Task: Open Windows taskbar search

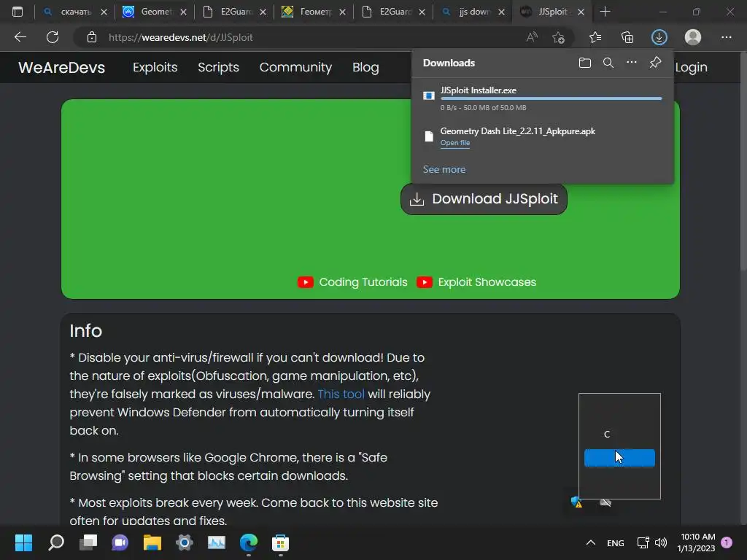Action: 56,542
